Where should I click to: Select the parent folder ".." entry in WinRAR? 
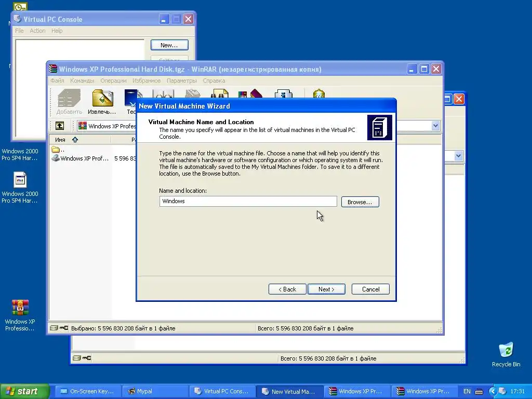(58, 149)
